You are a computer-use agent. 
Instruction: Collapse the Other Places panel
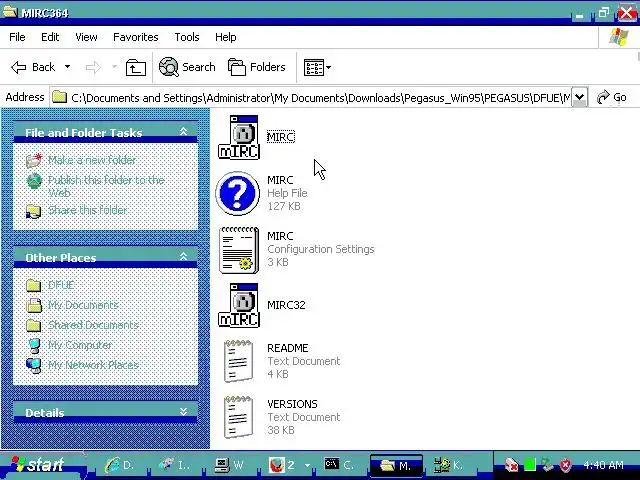pos(183,256)
